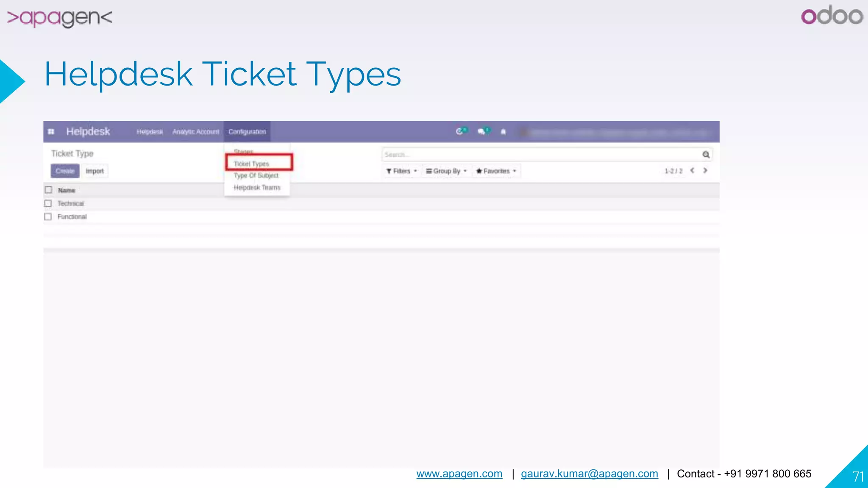Image resolution: width=868 pixels, height=488 pixels.
Task: Choose Type Of Subject menu entry
Action: [256, 175]
